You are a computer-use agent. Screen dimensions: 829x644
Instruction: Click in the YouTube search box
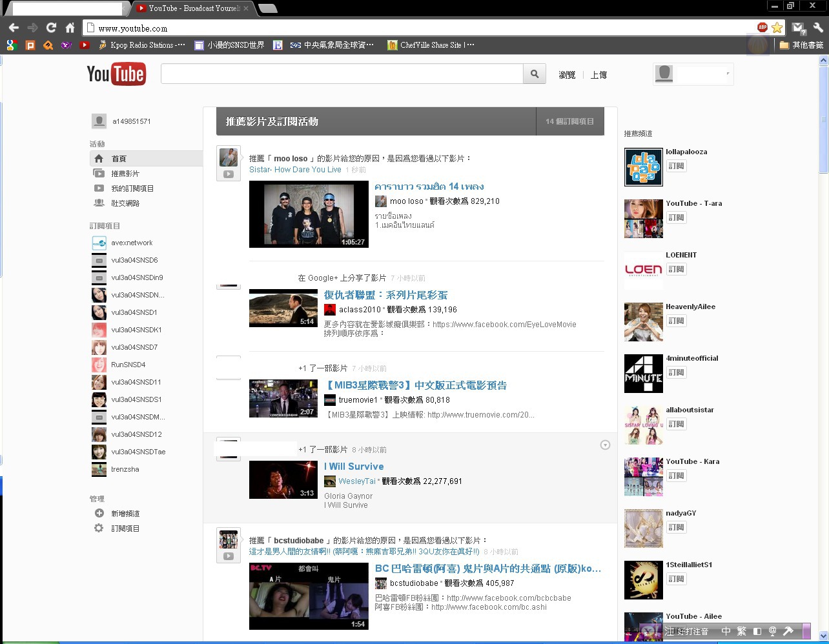pyautogui.click(x=342, y=74)
